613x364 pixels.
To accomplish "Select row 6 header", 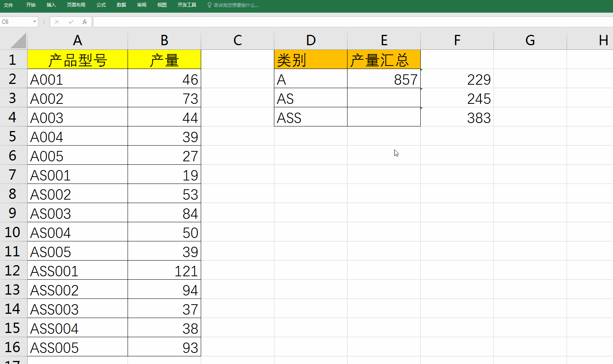I will [13, 155].
